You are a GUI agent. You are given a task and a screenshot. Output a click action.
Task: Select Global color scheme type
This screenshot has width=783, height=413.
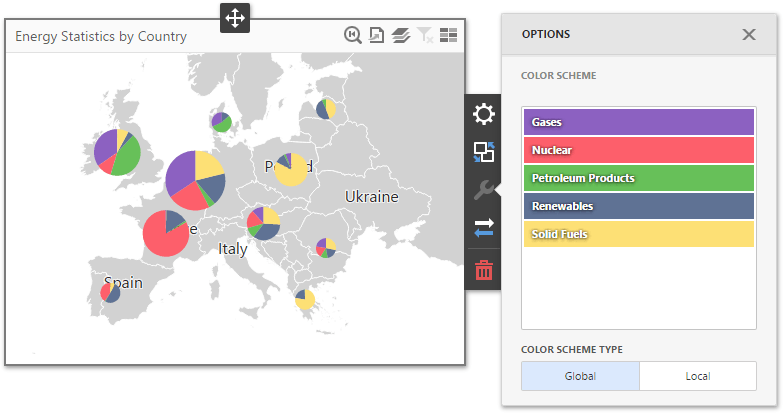pyautogui.click(x=580, y=376)
